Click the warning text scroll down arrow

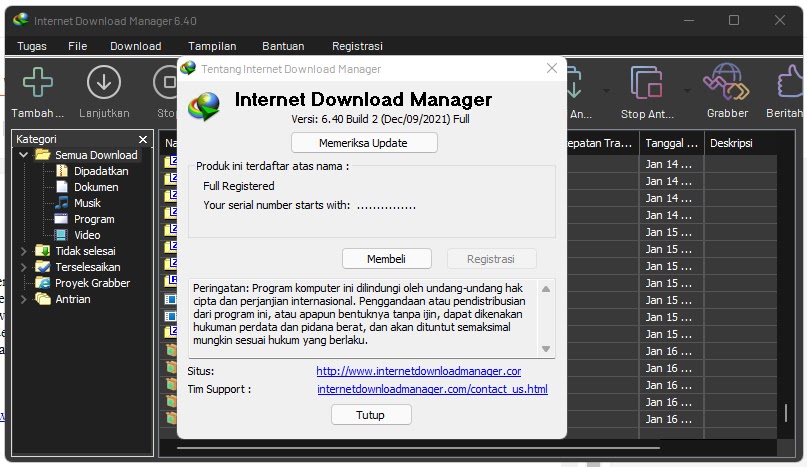coord(546,349)
